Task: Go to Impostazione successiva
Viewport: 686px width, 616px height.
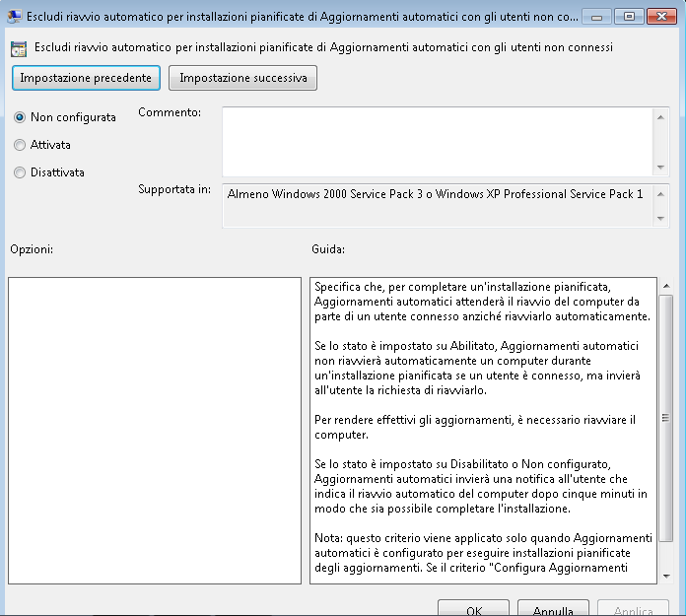Action: 242,78
